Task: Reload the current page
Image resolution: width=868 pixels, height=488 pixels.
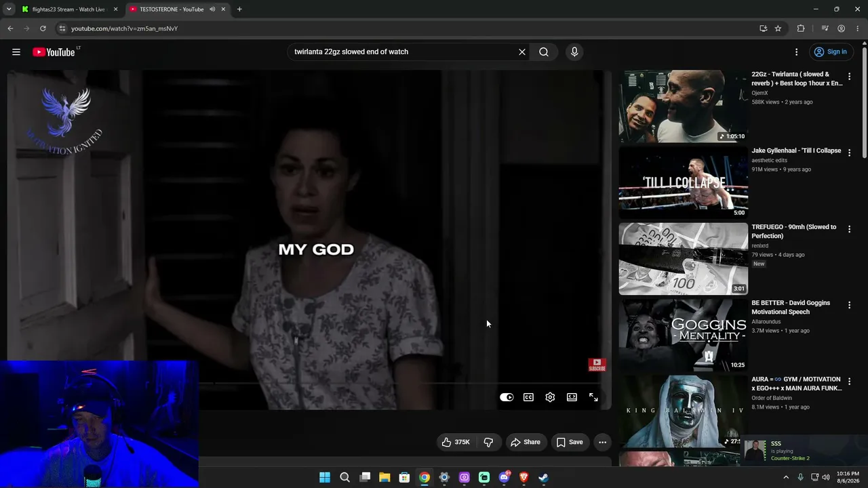Action: (x=43, y=28)
